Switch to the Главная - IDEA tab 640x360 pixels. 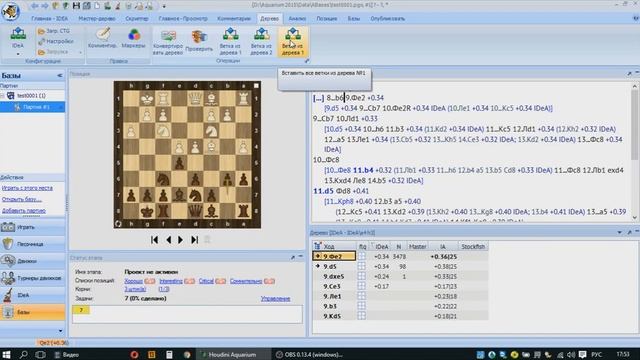(x=50, y=18)
